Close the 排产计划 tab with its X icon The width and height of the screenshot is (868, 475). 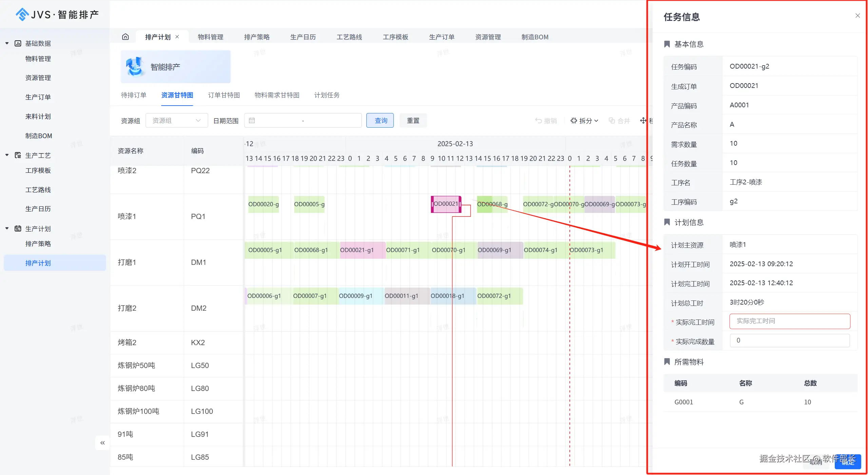[x=177, y=37]
